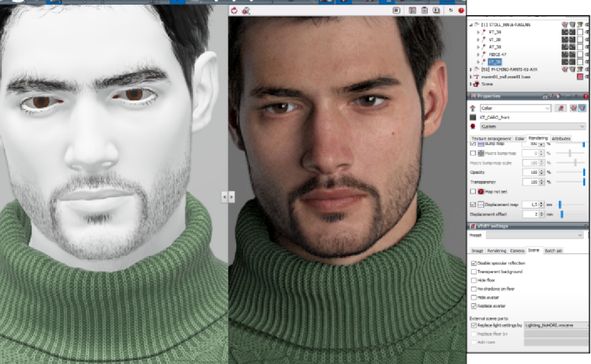Expand the RT_38 tree node
This screenshot has width=591, height=364.
pos(478,32)
